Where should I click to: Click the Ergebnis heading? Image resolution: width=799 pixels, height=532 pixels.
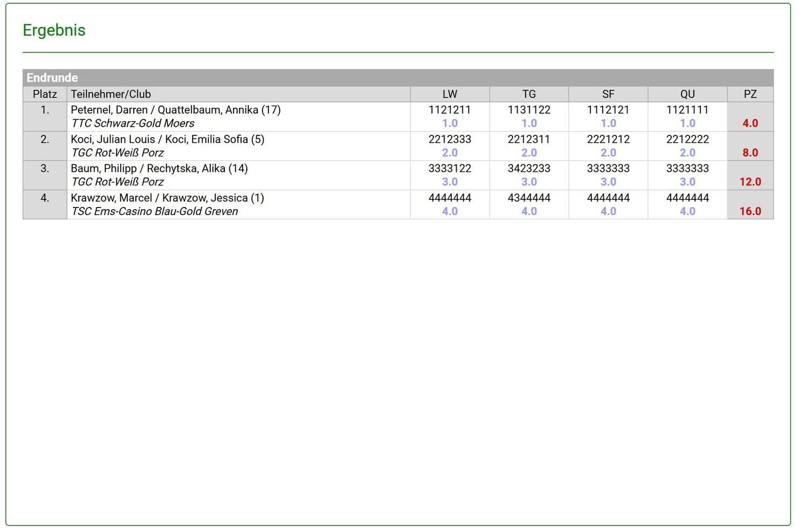[54, 30]
